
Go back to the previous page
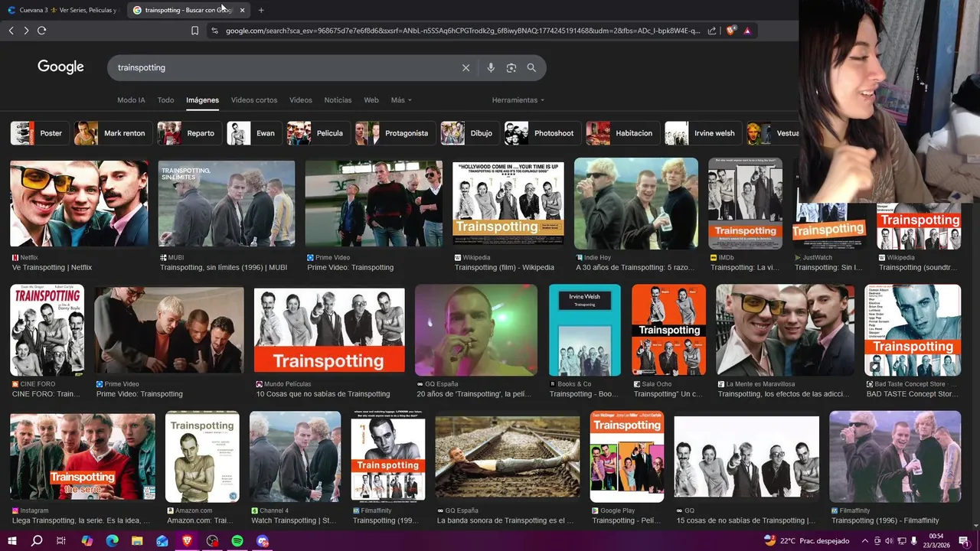tap(11, 31)
